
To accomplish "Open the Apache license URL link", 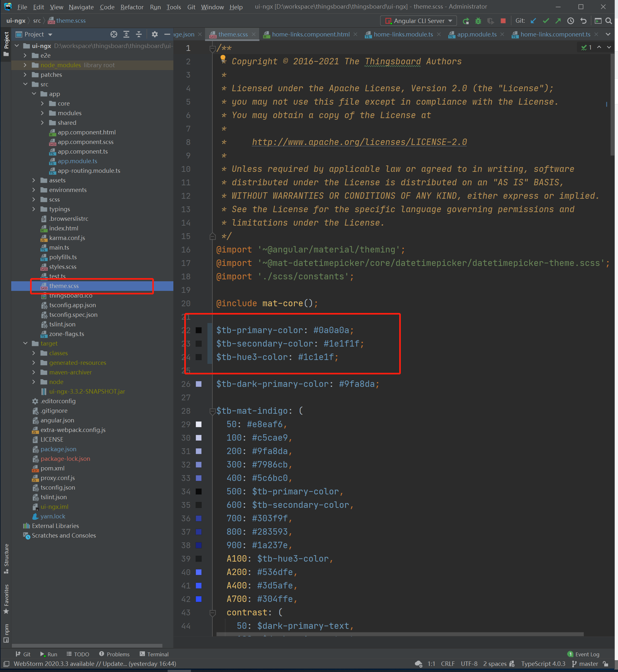I will 359,142.
